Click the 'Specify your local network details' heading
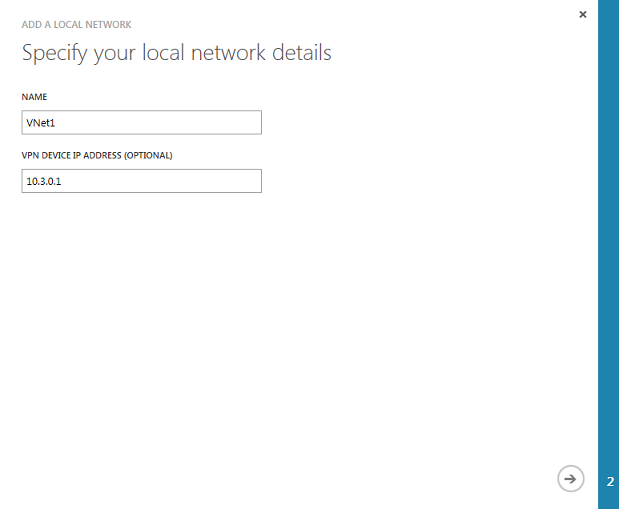This screenshot has width=619, height=509. 176,53
